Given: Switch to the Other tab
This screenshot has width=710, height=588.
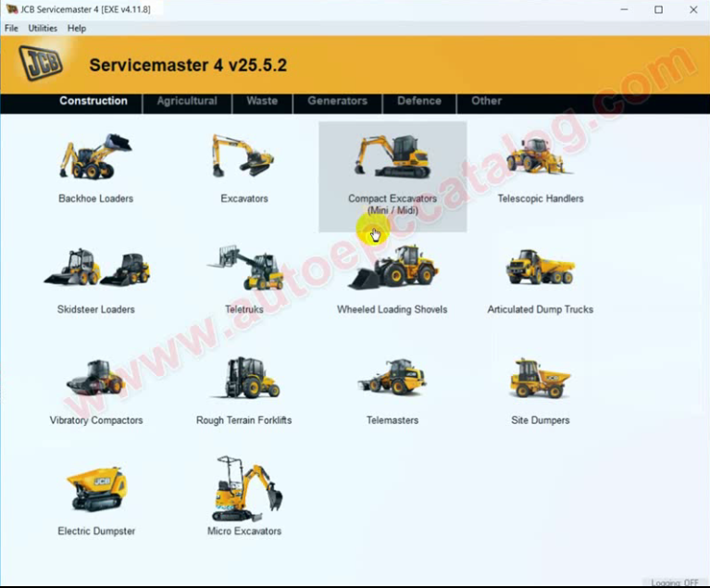Looking at the screenshot, I should (486, 101).
